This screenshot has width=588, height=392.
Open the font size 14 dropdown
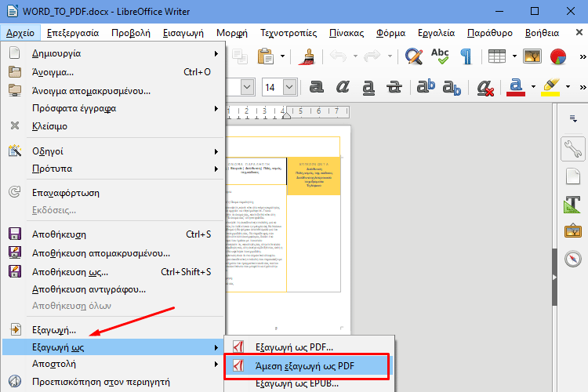(x=290, y=87)
